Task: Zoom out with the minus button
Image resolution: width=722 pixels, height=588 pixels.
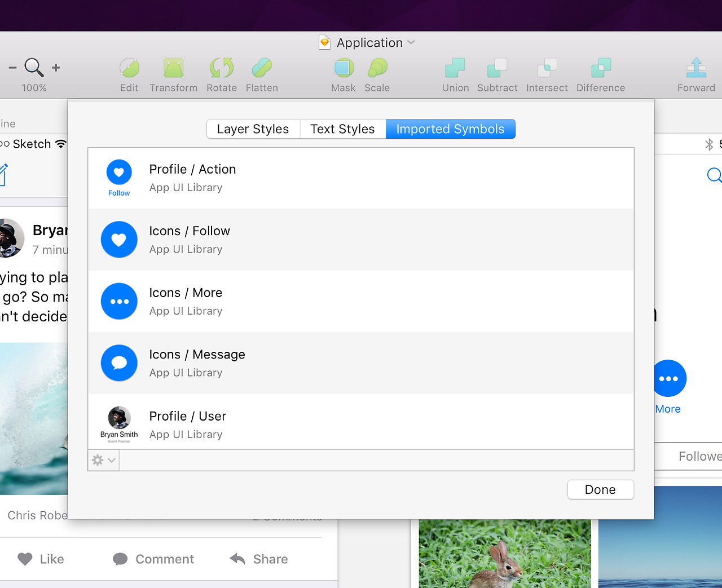Action: click(x=12, y=68)
